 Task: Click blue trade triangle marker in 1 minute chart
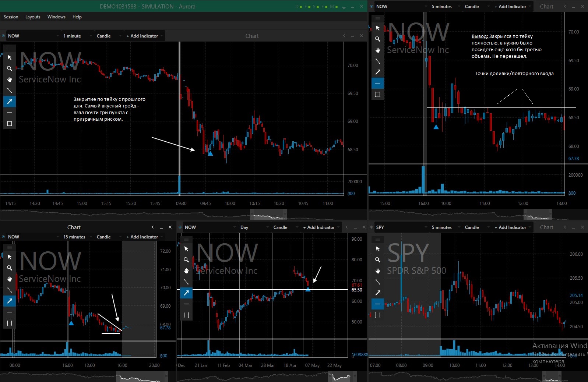click(x=210, y=153)
